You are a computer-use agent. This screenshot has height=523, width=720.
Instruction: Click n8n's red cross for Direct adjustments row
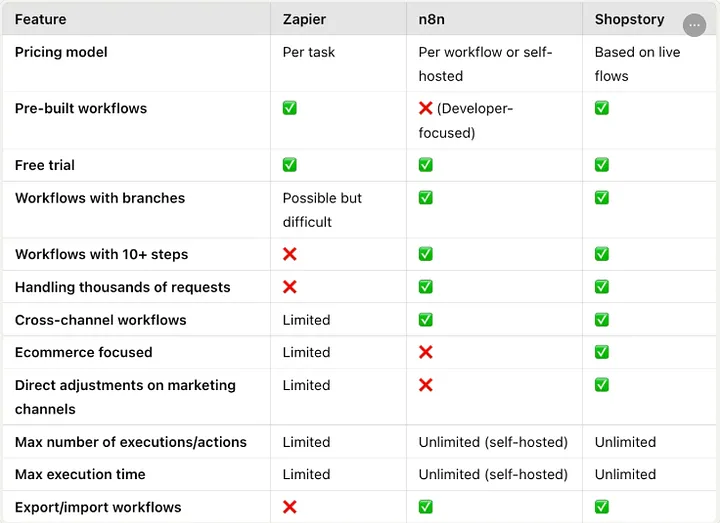click(x=425, y=385)
